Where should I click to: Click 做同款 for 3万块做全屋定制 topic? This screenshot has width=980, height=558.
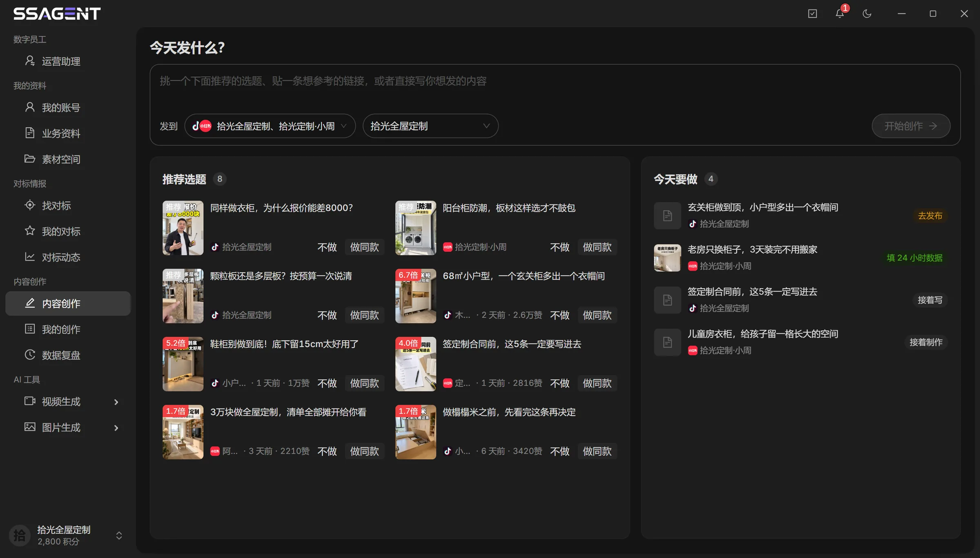[x=365, y=451]
